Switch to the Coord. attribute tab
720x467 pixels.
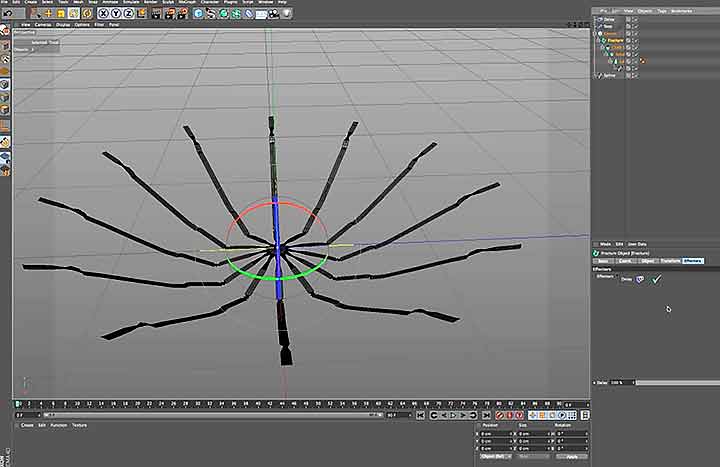pyautogui.click(x=625, y=261)
